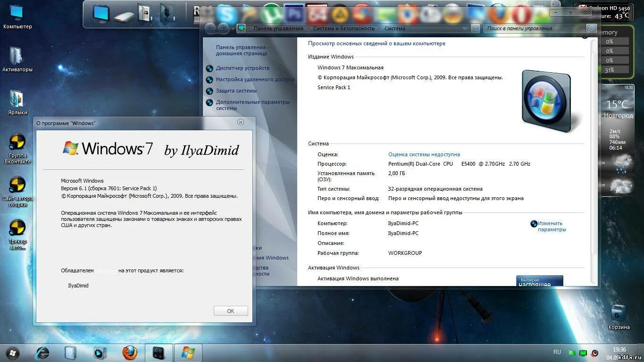Screen dimensions: 644x362
Task: Open Компьютер desktop icon
Action: tap(17, 17)
